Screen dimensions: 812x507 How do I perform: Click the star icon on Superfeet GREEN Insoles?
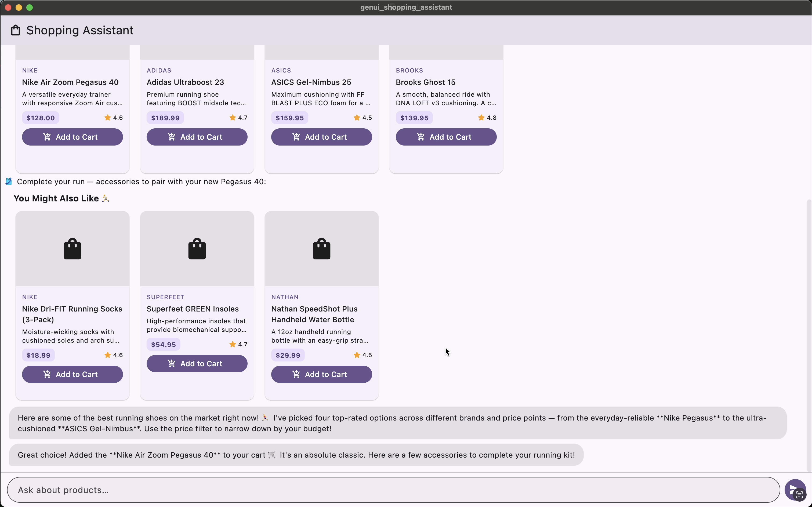point(232,344)
